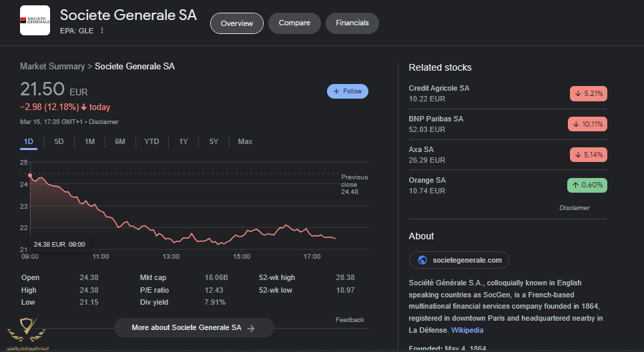Click the Low value 21.15
644x352 pixels.
coord(89,303)
